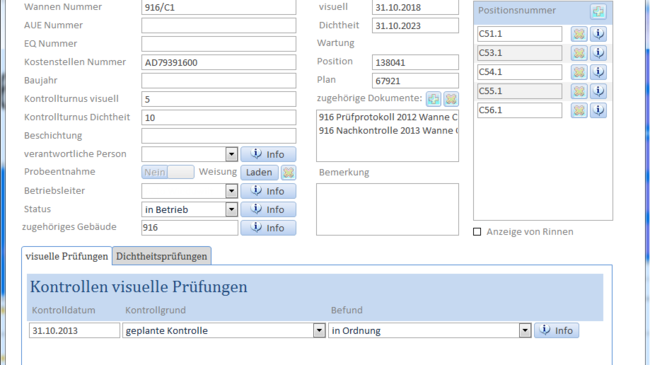Click Kostenstellen Nummer field AD79391600

tap(218, 62)
